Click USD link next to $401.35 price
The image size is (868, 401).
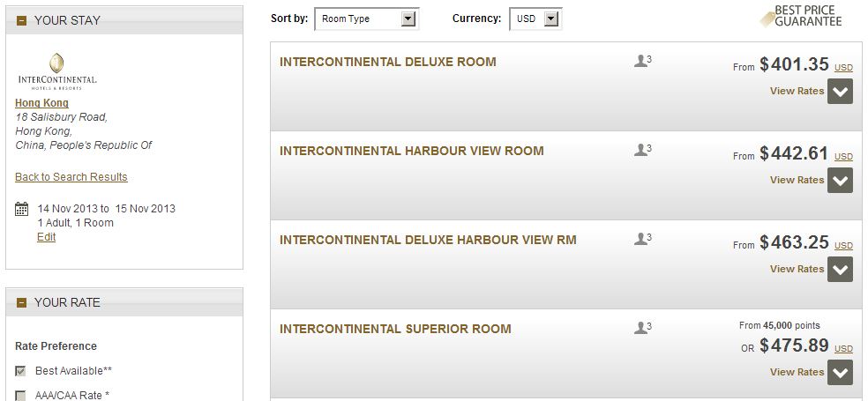pyautogui.click(x=843, y=68)
